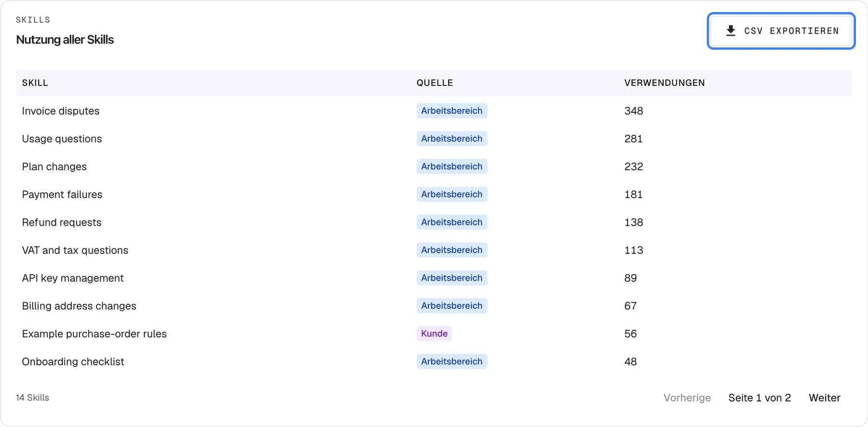
Task: Open the Payment failures skill
Action: pos(62,195)
